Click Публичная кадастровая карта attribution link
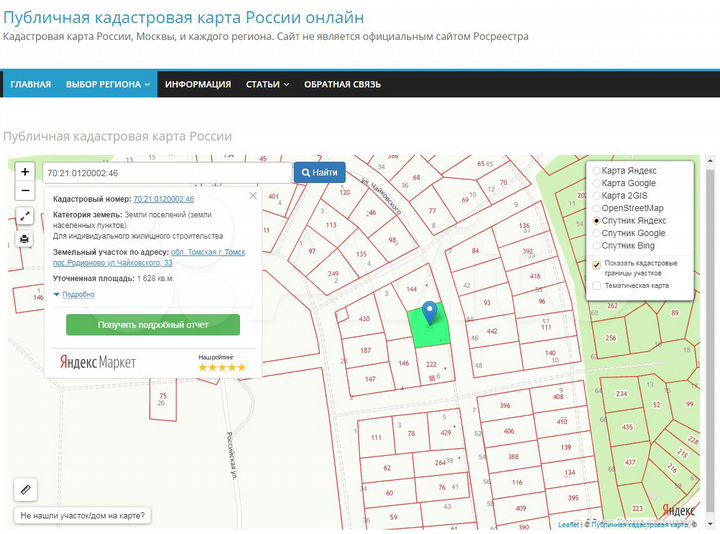 coord(639,524)
